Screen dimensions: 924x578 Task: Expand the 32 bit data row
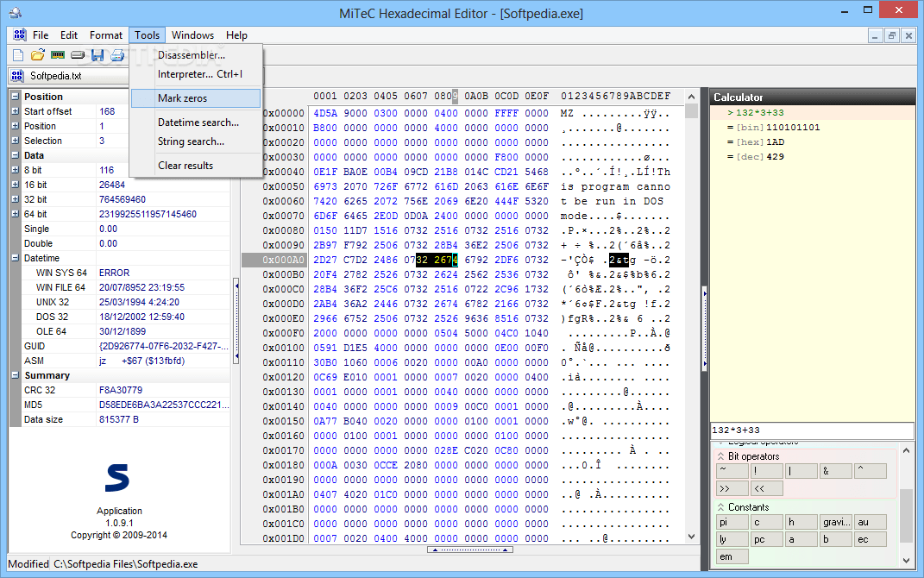(x=16, y=199)
